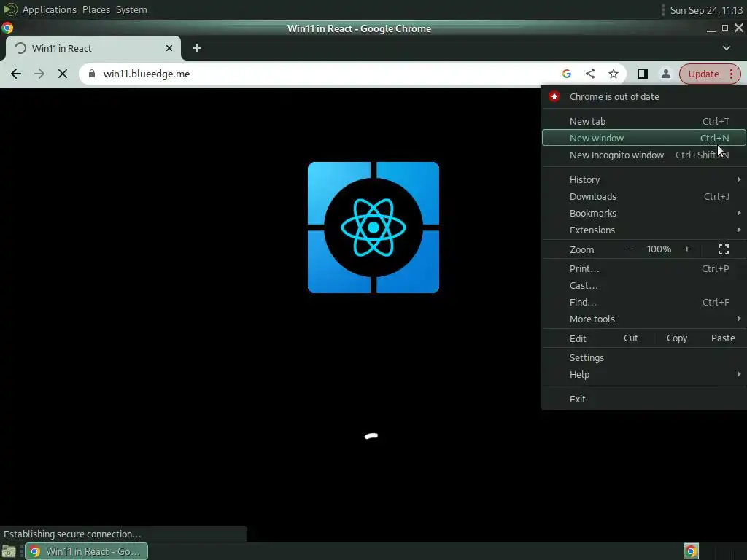Viewport: 747px width, 560px height.
Task: Increase zoom with the plus button
Action: tap(687, 249)
